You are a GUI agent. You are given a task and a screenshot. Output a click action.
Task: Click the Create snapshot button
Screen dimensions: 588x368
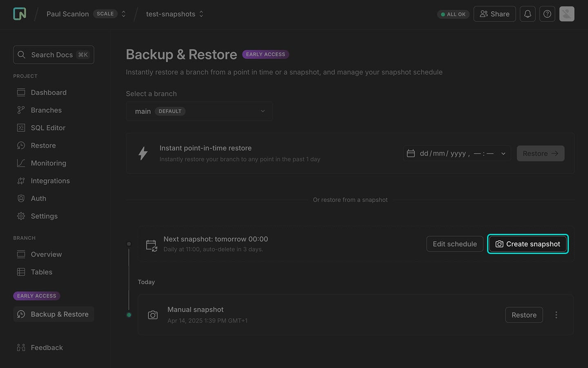[x=528, y=244]
